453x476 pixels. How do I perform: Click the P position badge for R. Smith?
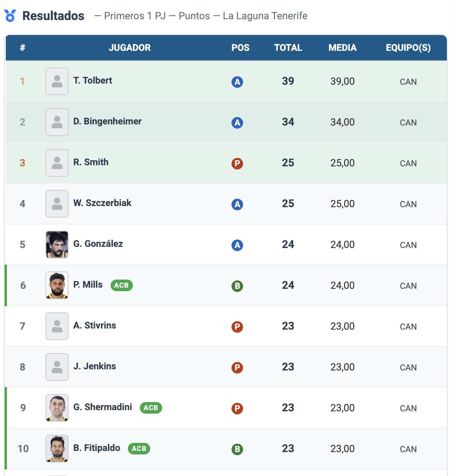pyautogui.click(x=237, y=163)
